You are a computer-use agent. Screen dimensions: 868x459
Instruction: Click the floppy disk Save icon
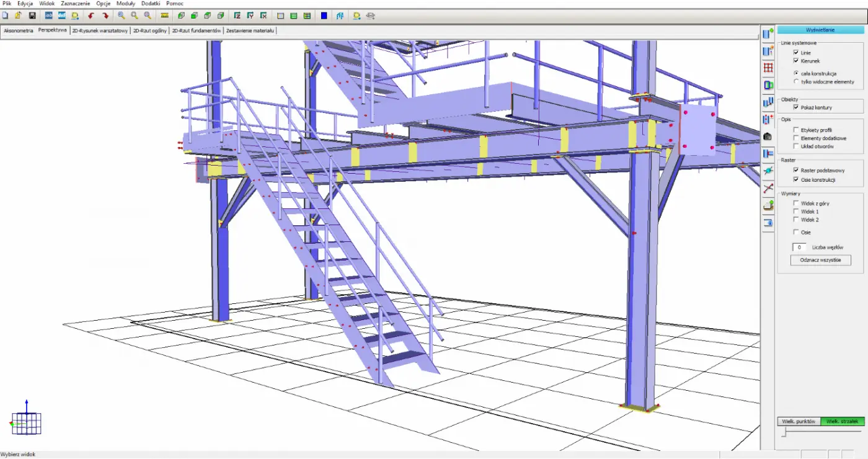click(x=32, y=16)
